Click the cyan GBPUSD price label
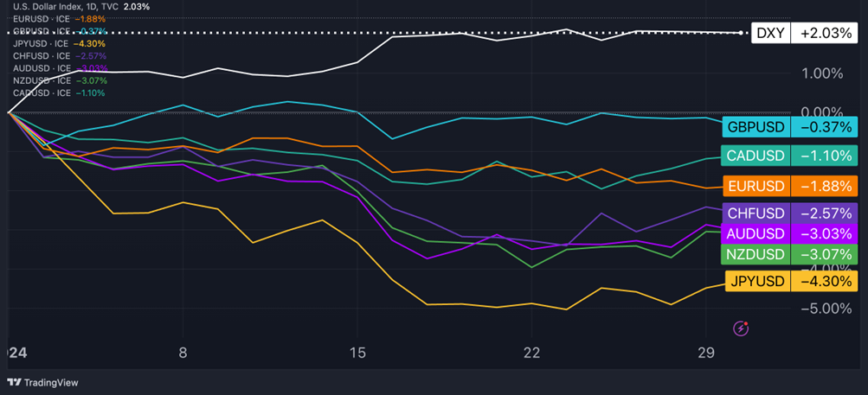The width and height of the screenshot is (868, 395). point(755,127)
